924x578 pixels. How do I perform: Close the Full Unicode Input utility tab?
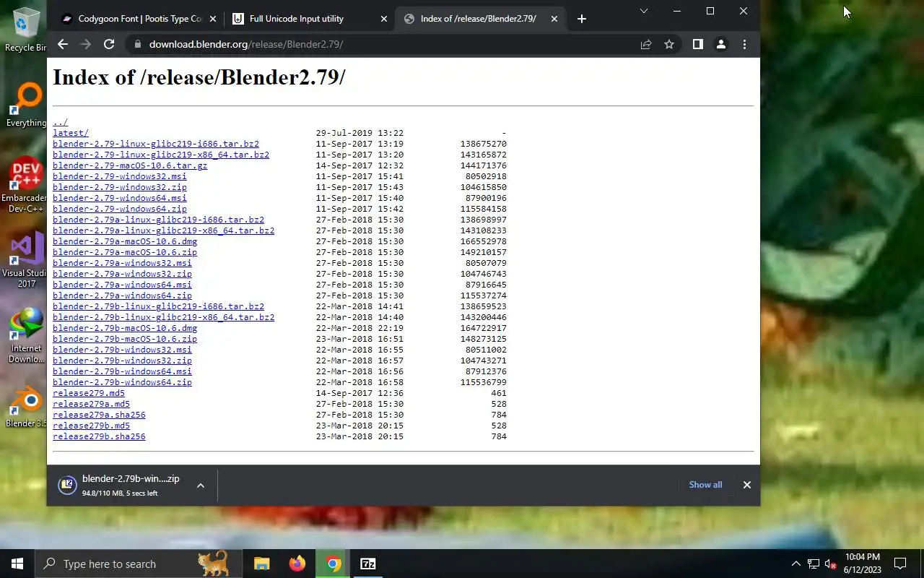[x=383, y=19]
